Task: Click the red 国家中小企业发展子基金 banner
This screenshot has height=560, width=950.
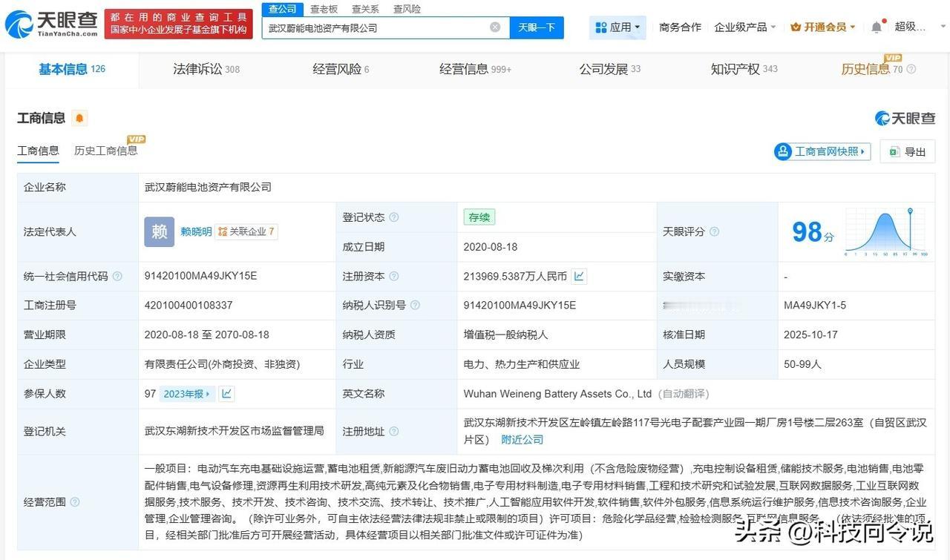Action: click(178, 24)
